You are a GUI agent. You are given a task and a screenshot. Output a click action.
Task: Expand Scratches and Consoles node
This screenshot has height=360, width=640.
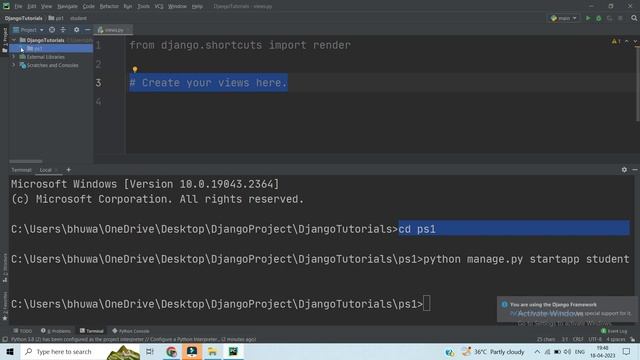point(13,65)
